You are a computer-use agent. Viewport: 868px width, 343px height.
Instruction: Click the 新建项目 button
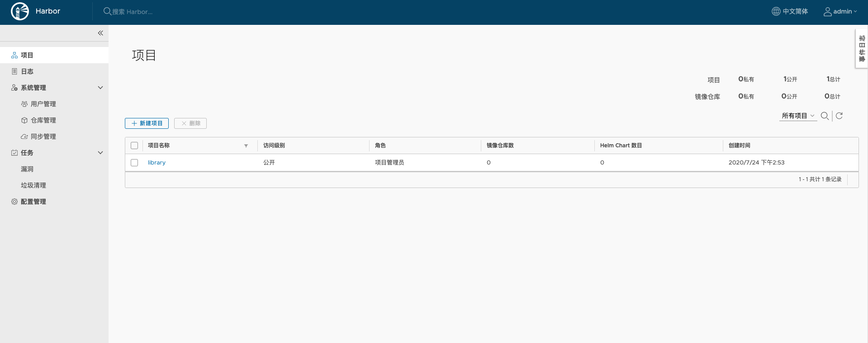tap(147, 123)
